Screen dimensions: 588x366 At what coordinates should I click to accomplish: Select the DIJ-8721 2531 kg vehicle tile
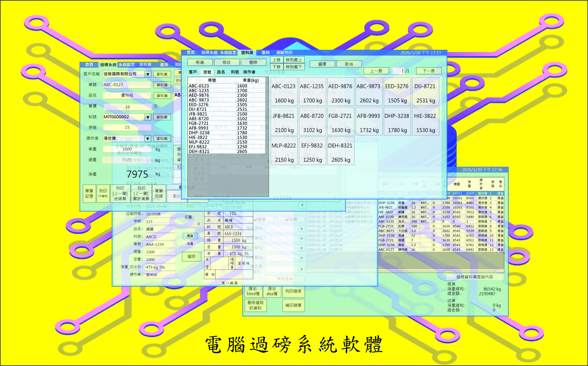pos(425,93)
